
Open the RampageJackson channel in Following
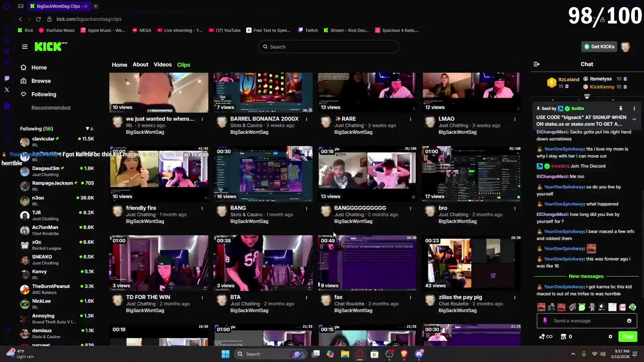coord(56,186)
